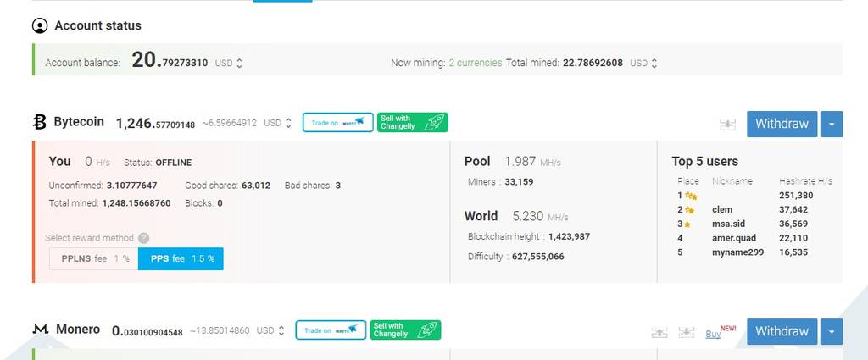Click the rocket icon on Monero Changelly button
The image size is (868, 360).
[426, 330]
